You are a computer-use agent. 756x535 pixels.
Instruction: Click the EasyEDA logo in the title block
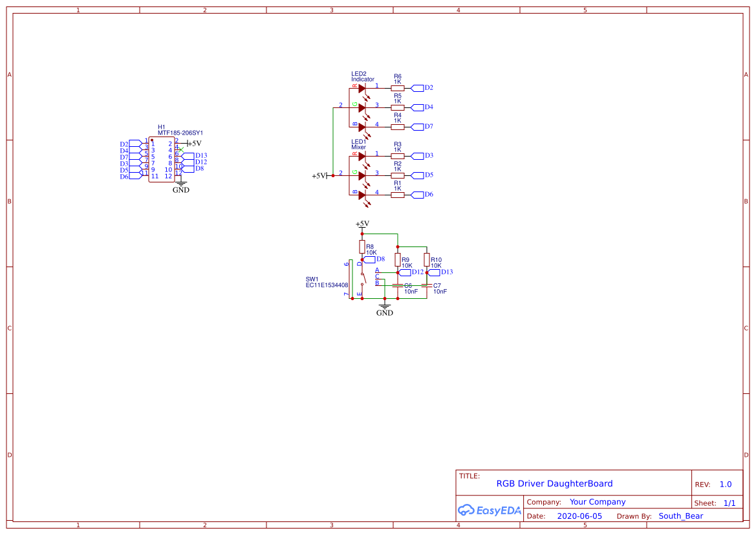point(489,510)
